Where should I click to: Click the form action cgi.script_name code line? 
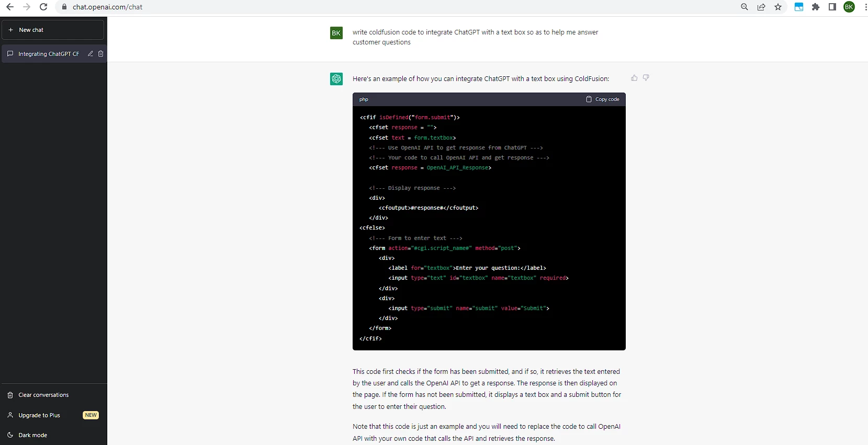tap(445, 248)
